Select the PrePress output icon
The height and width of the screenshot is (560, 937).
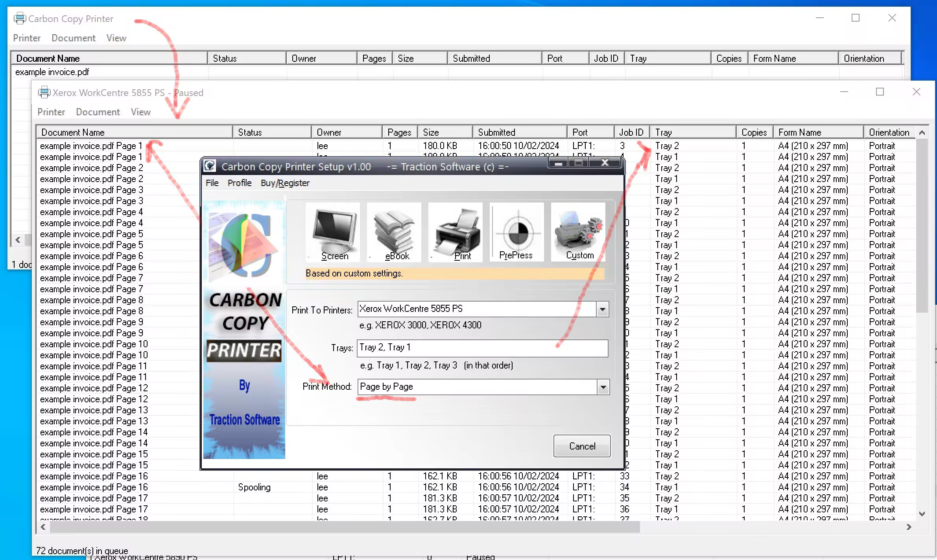coord(516,232)
